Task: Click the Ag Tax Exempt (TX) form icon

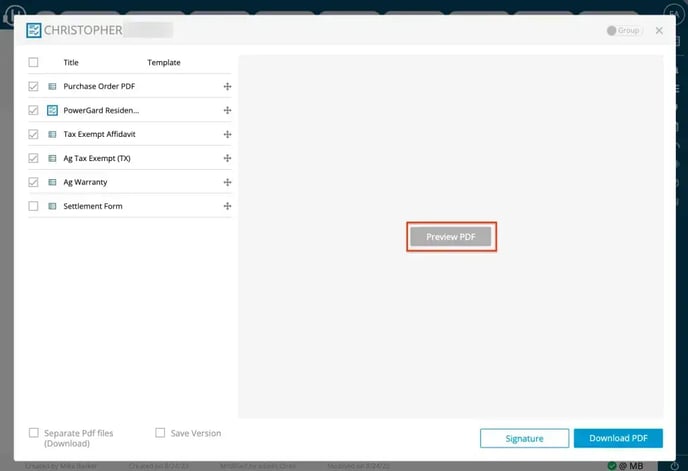Action: tap(53, 158)
